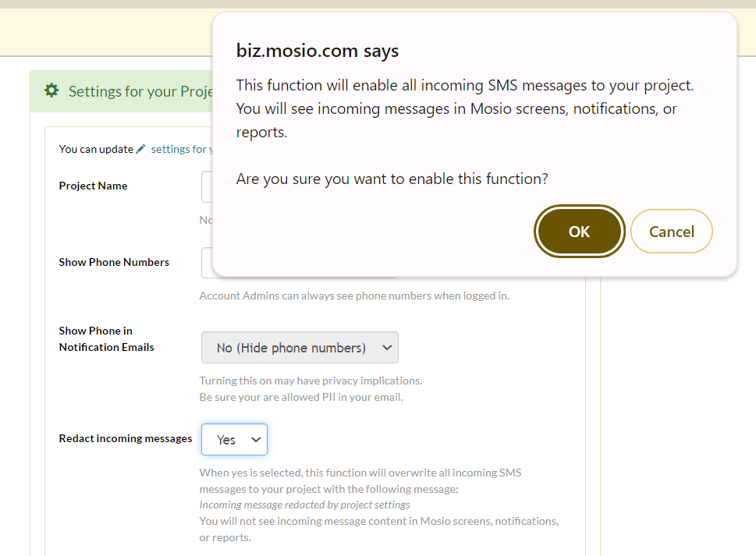Click the chevron on the Yes dropdown
The height and width of the screenshot is (556, 756).
click(256, 439)
